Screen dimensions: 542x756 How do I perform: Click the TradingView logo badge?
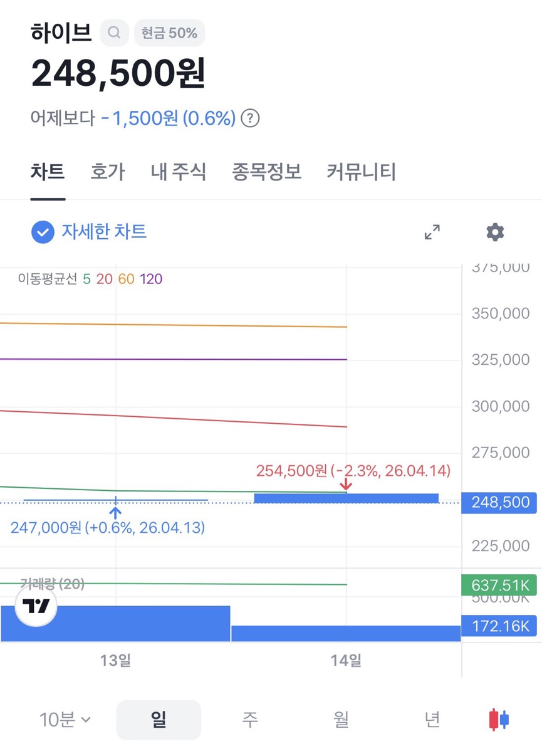(x=36, y=606)
